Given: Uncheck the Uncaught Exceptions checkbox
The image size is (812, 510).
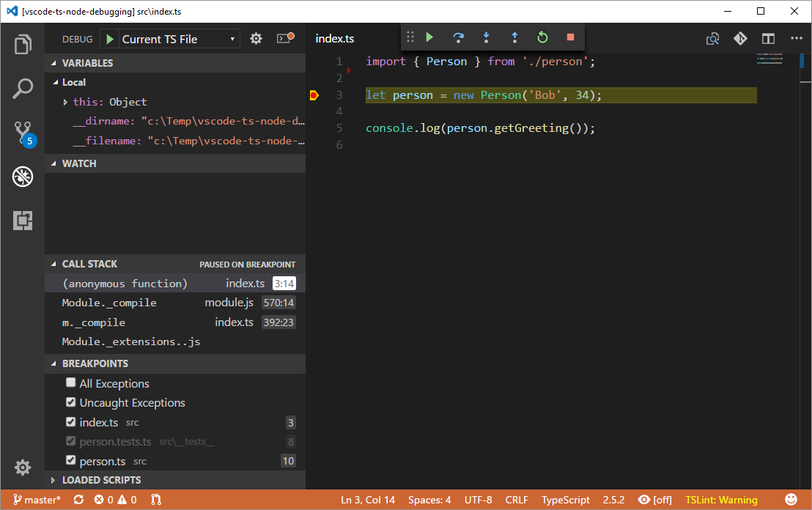Looking at the screenshot, I should pos(71,402).
